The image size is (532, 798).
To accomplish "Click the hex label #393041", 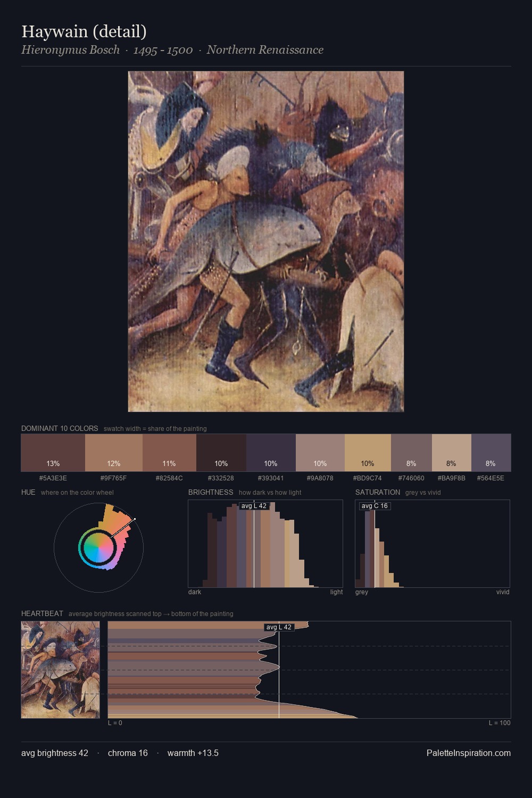I will (271, 478).
